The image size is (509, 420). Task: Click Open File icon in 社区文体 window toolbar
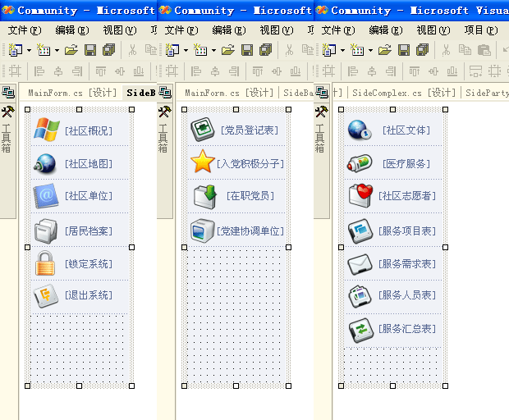385,50
